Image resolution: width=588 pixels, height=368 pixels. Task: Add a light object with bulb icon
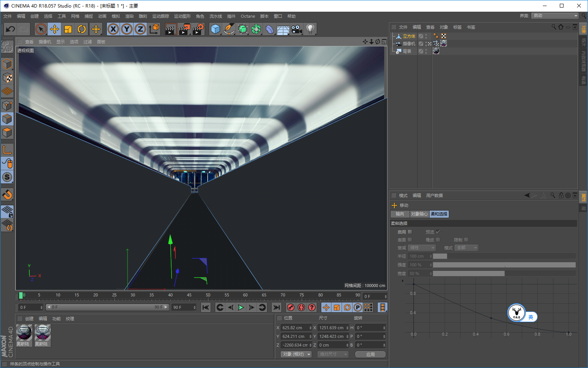point(310,29)
